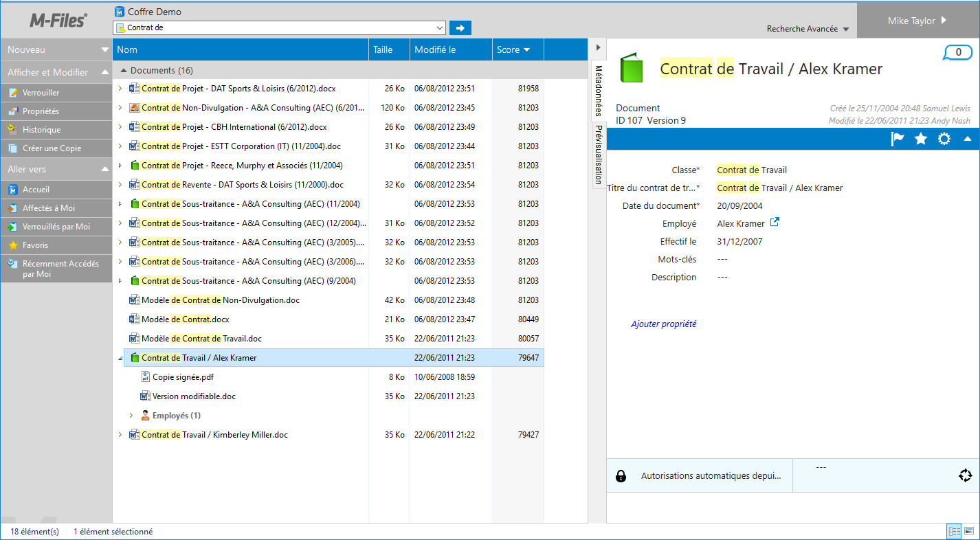Click the padlock permissions icon

click(621, 476)
